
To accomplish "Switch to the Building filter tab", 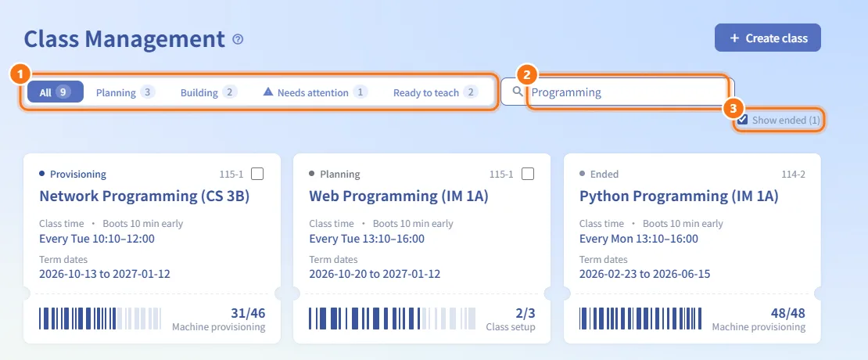I will point(209,92).
